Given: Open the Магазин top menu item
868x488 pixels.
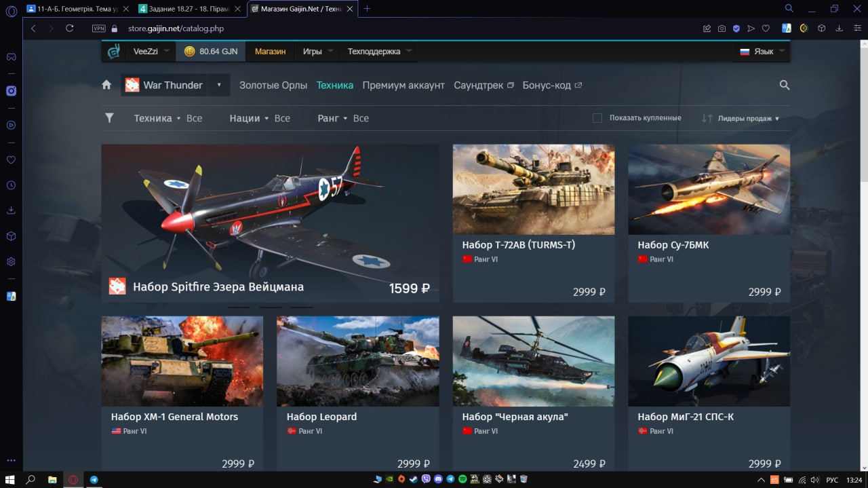Looking at the screenshot, I should (270, 51).
